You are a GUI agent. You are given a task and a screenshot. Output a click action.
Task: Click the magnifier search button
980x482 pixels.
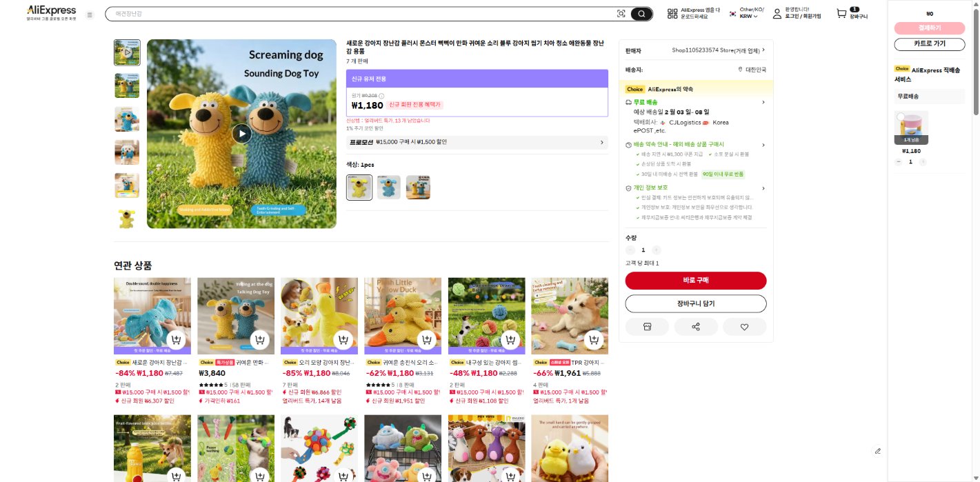641,14
